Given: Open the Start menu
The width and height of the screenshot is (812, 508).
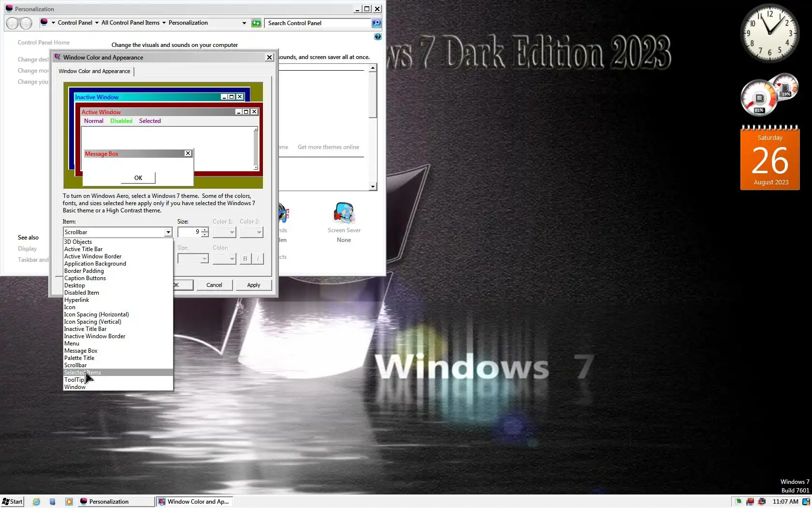Looking at the screenshot, I should [13, 502].
